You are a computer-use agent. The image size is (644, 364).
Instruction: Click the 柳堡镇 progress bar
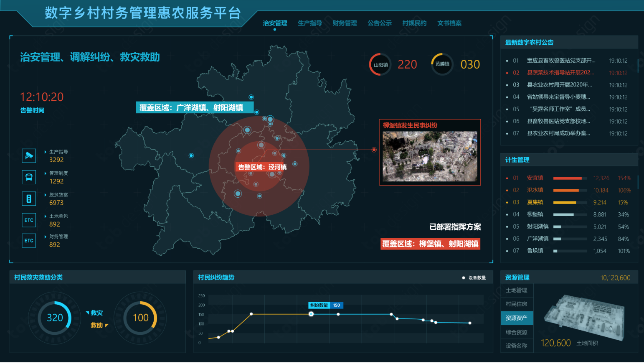570,214
